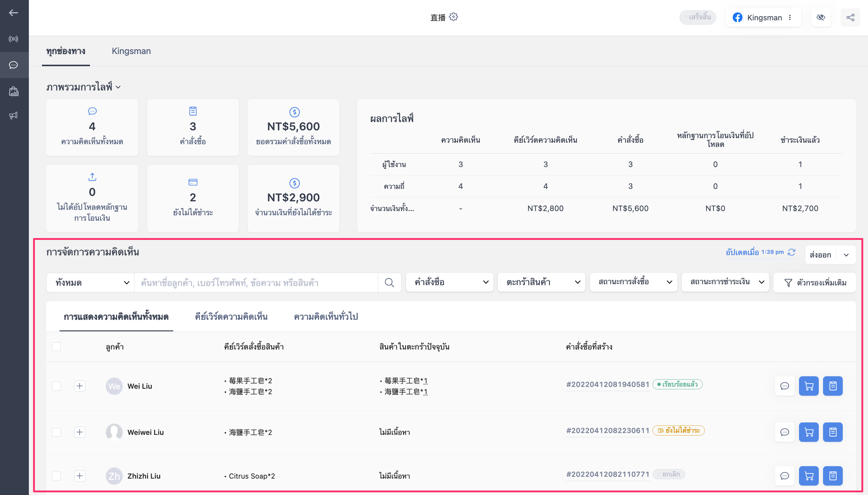
Task: Expand the Wei Liu row plus button
Action: point(80,386)
